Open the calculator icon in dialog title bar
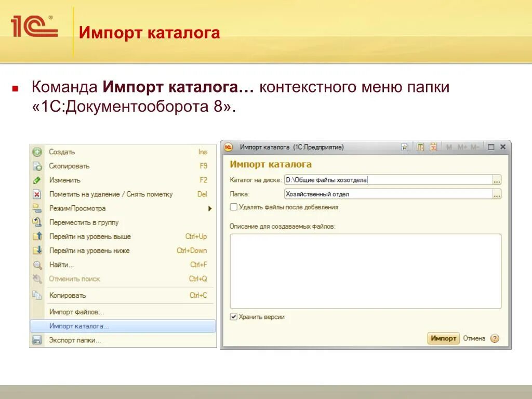Screen dimensions: 532x399 point(420,147)
